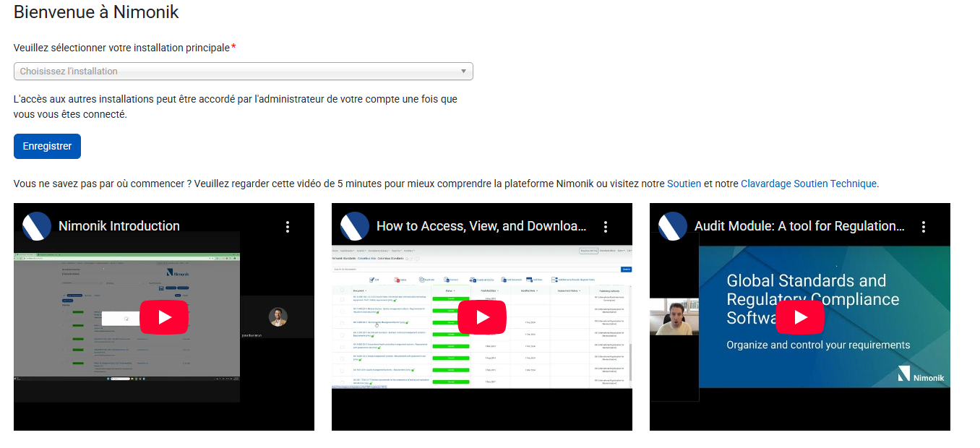Play the Nimonik Introduction video
The height and width of the screenshot is (448, 980).
coord(164,317)
